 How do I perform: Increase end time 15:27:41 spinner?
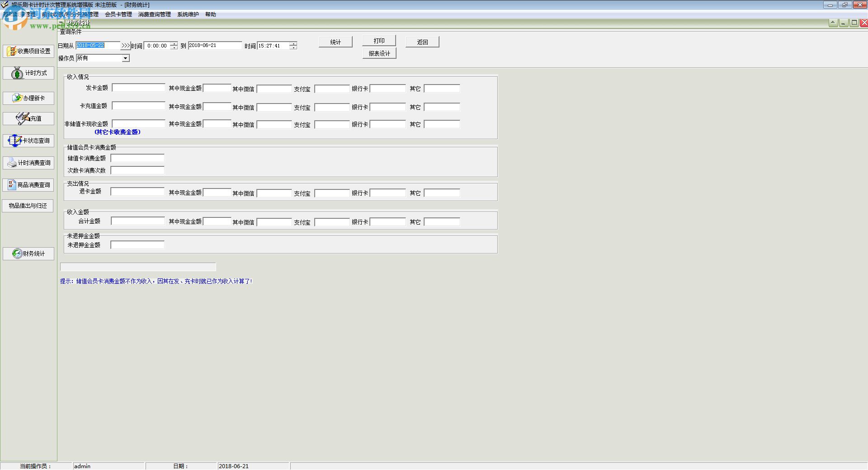click(293, 43)
